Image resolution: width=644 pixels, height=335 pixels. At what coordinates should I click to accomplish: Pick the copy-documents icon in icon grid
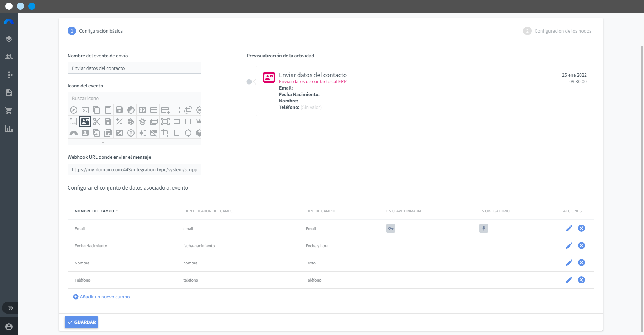pyautogui.click(x=97, y=110)
